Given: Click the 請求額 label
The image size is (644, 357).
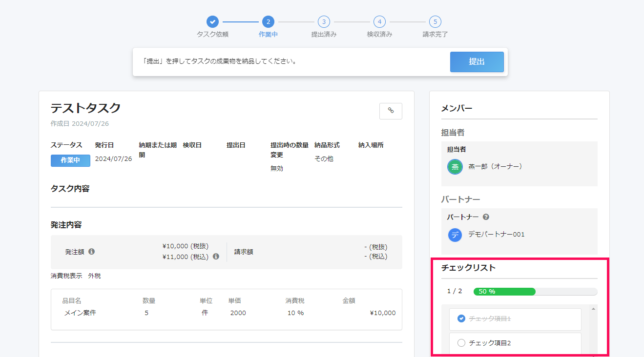Looking at the screenshot, I should 244,252.
